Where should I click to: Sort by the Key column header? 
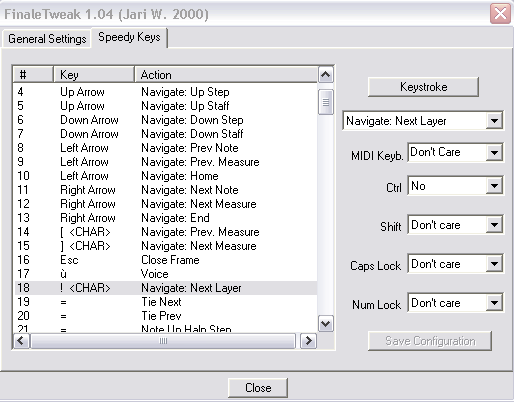tap(94, 75)
